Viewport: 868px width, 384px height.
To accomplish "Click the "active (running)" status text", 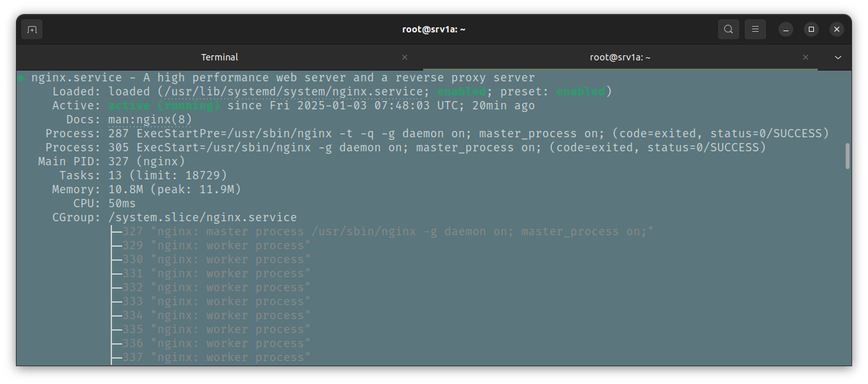I will click(164, 106).
